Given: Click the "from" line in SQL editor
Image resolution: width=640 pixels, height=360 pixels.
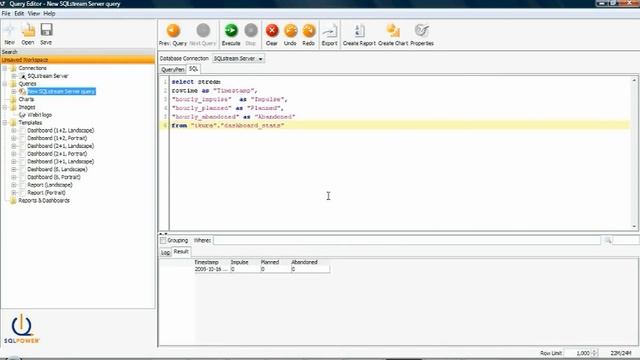Looking at the screenshot, I should tap(400, 125).
